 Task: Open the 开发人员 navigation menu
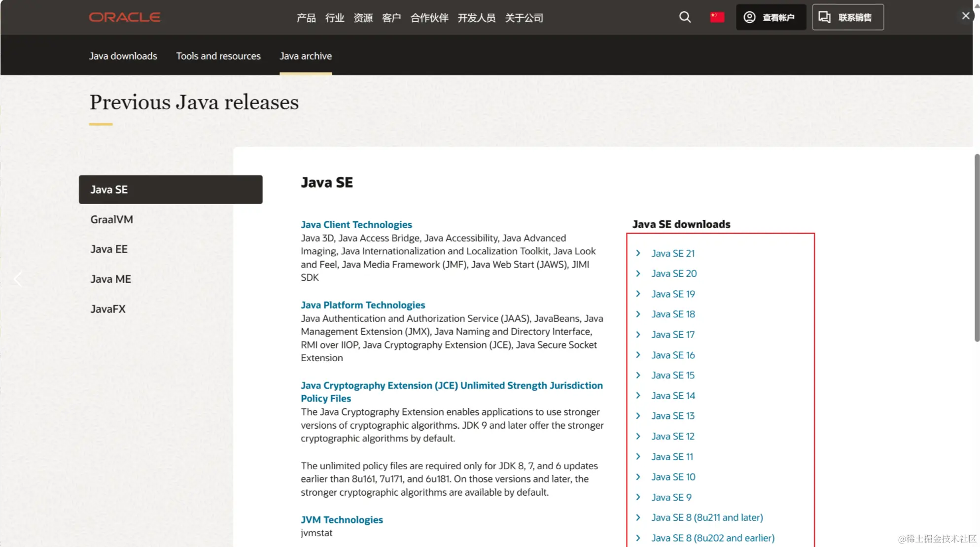coord(476,18)
